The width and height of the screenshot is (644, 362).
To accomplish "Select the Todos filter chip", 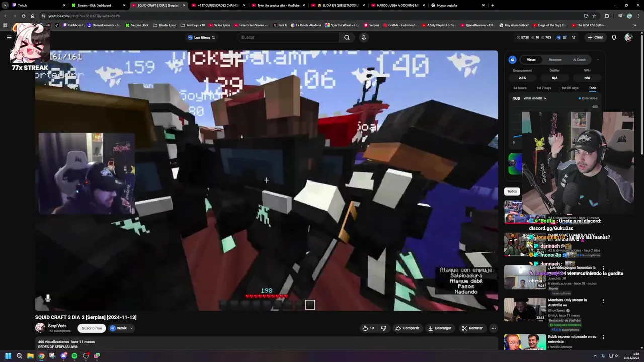I will click(512, 191).
